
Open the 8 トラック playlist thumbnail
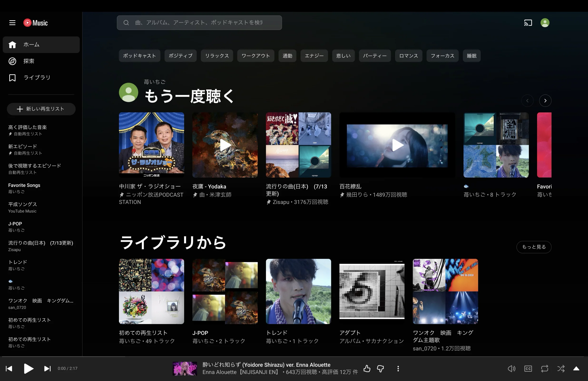496,145
